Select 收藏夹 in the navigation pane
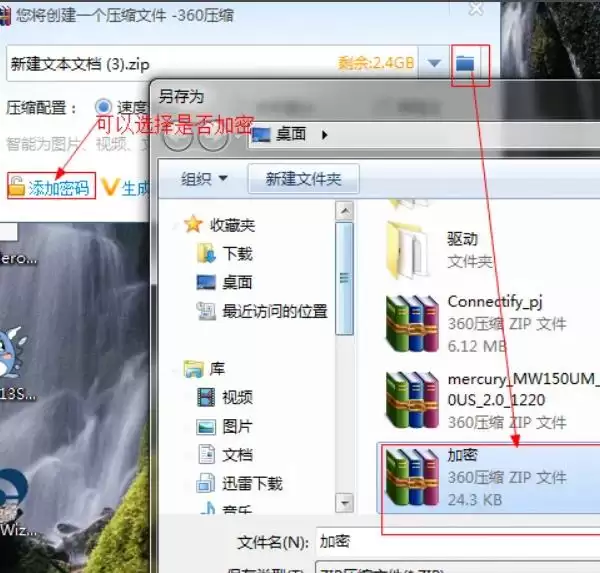Viewport: 600px width, 573px height. 232,225
